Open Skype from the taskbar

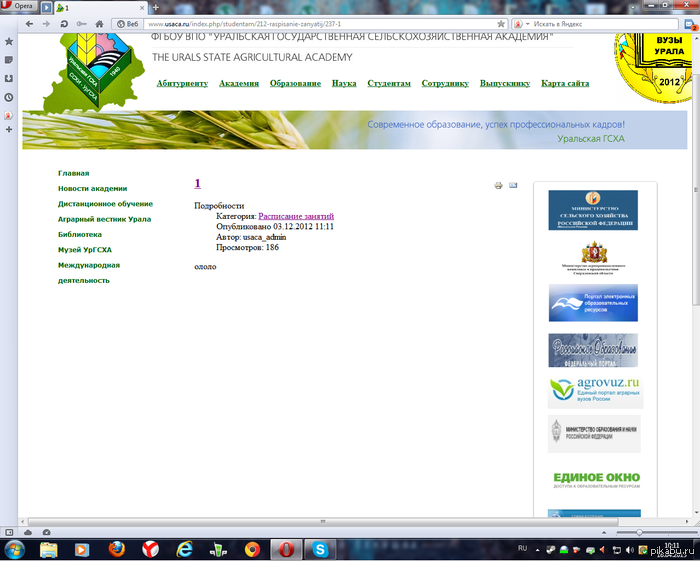coord(319,549)
